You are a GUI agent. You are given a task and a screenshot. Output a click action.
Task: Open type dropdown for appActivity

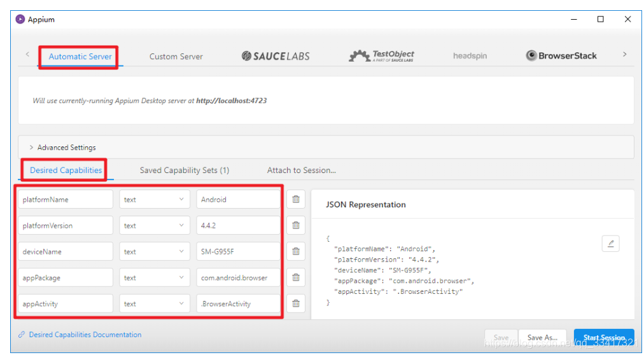click(x=155, y=303)
